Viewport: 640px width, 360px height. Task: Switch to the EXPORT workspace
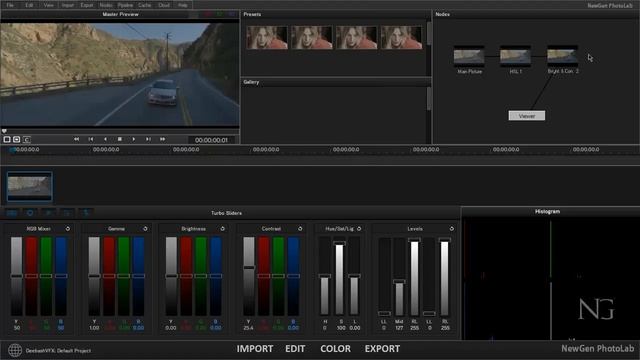[382, 349]
